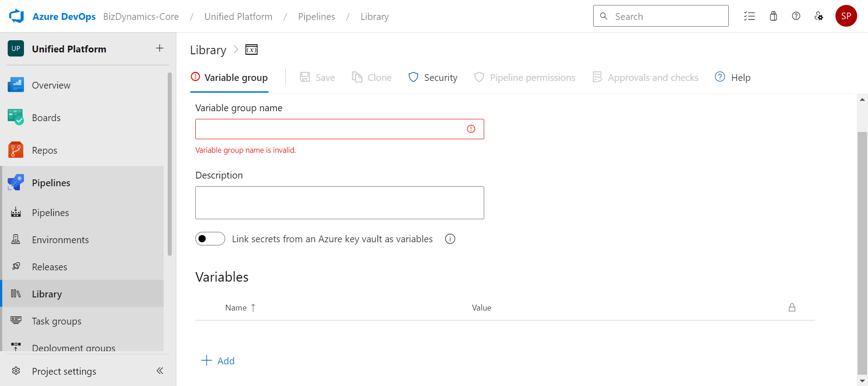This screenshot has width=868, height=386.
Task: Click the variable group icon in breadcrumb
Action: tap(251, 50)
